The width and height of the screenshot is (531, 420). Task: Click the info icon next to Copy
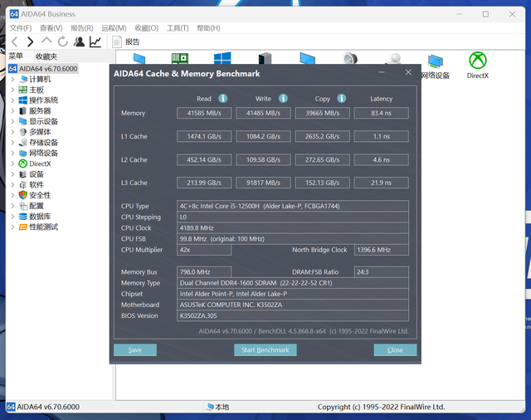342,98
